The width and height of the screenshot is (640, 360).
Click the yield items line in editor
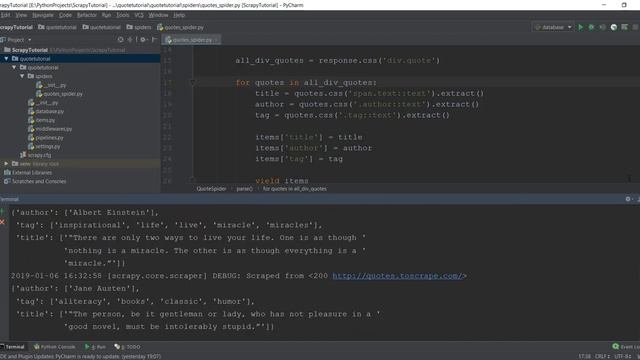282,180
